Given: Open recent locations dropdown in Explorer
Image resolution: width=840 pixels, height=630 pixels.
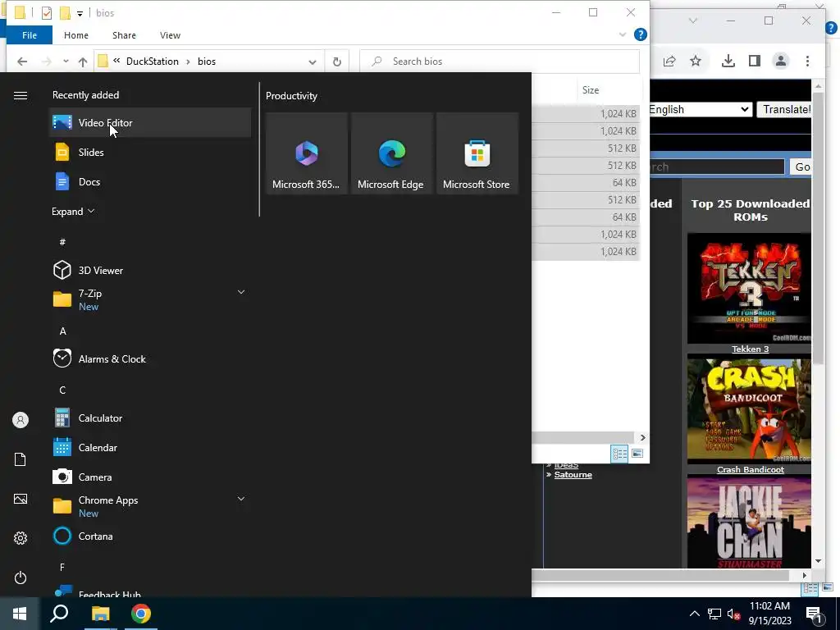Looking at the screenshot, I should point(66,61).
